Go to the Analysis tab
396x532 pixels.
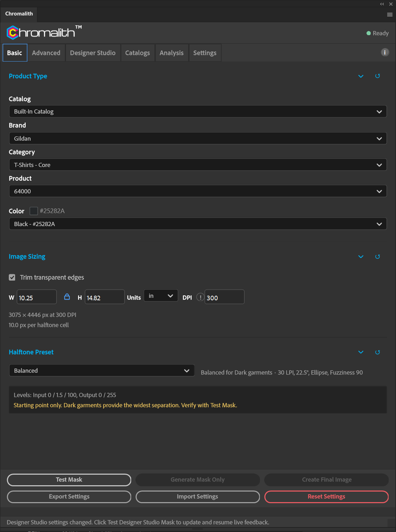point(172,53)
